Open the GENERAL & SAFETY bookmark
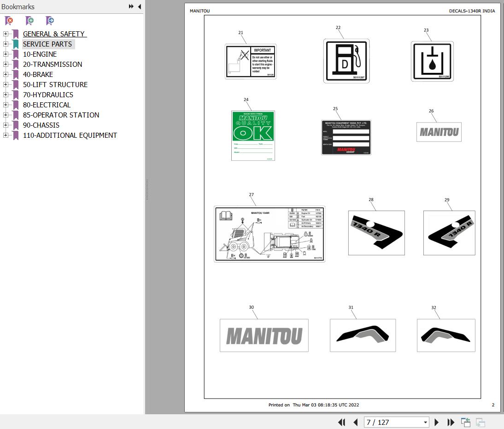 coord(54,34)
